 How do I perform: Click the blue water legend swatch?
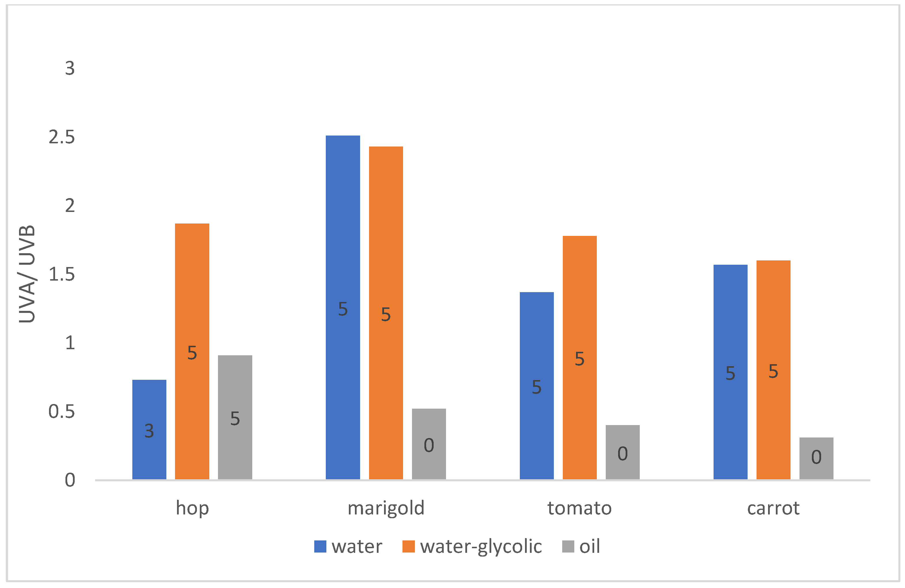[320, 546]
